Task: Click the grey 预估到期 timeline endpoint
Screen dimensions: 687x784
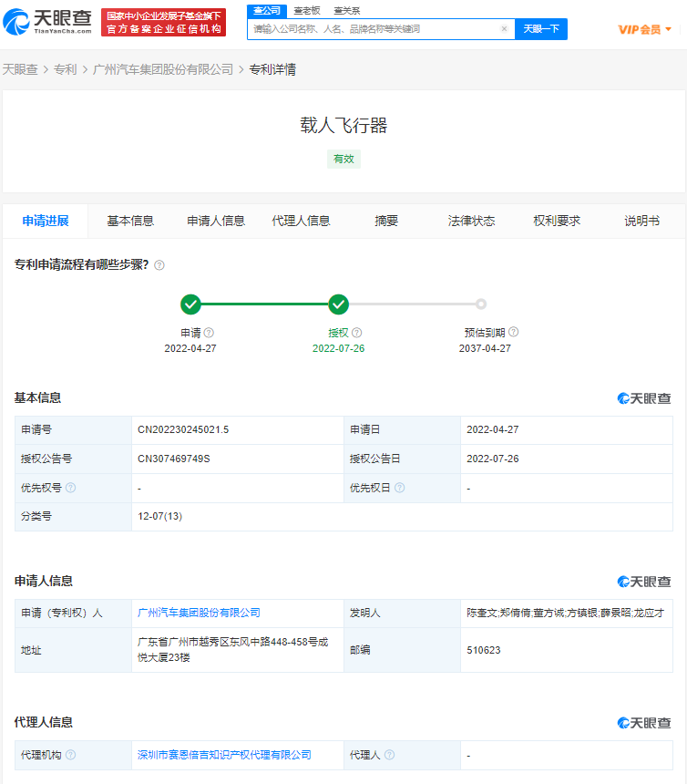Action: coord(481,304)
